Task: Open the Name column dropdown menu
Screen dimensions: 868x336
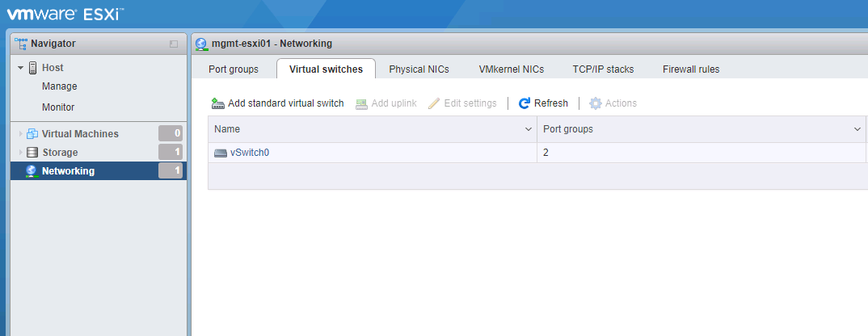Action: coord(529,129)
